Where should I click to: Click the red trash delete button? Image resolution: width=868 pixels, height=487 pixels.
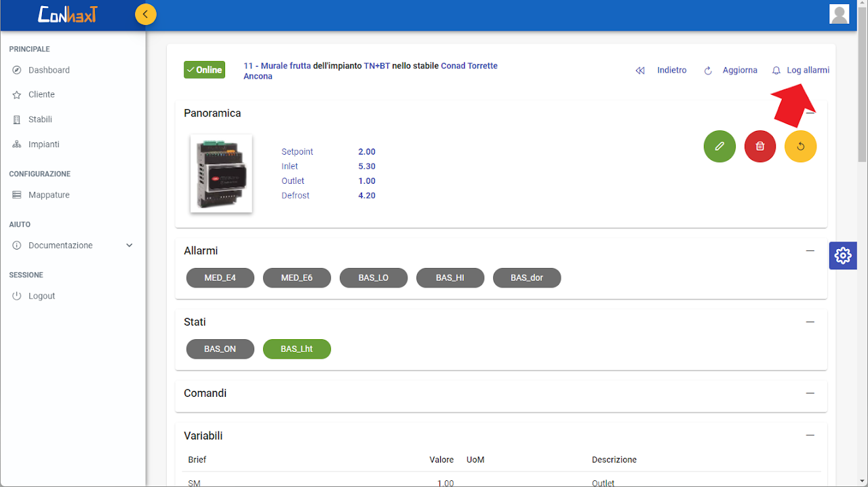tap(760, 147)
